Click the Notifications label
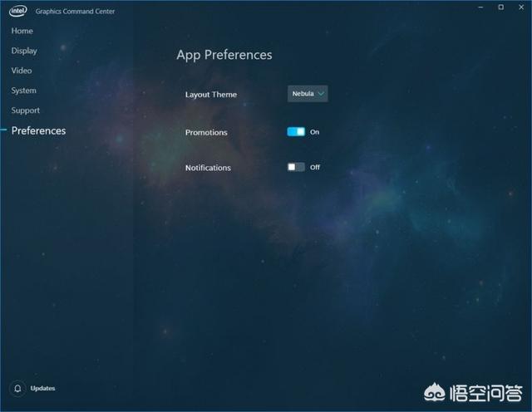Screen dimensions: 532x412 pos(208,168)
